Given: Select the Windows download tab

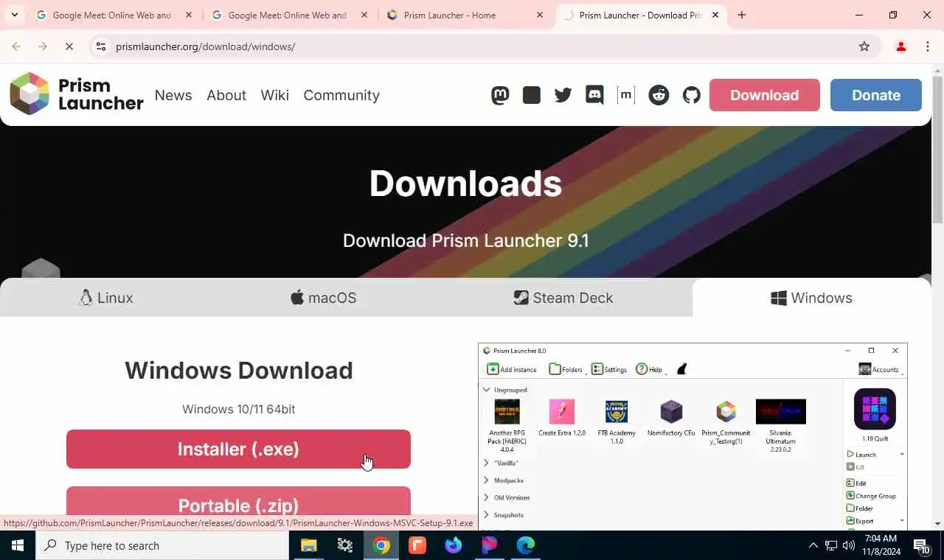Looking at the screenshot, I should (x=811, y=298).
